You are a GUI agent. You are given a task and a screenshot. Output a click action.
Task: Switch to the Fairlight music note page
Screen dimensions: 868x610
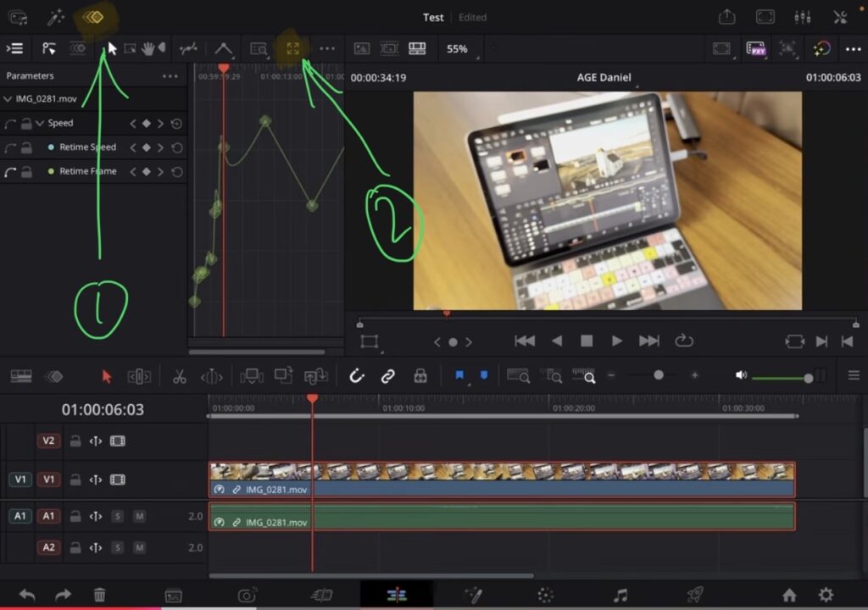pyautogui.click(x=620, y=595)
